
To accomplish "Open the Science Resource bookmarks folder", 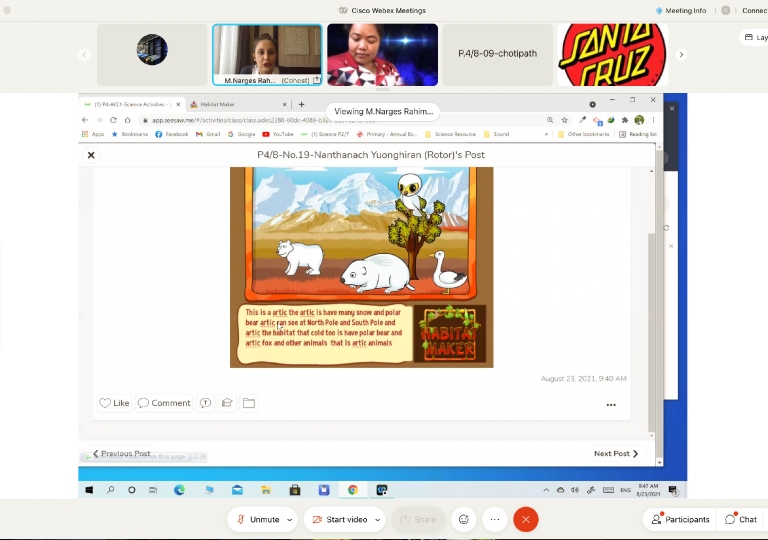I will (x=450, y=134).
